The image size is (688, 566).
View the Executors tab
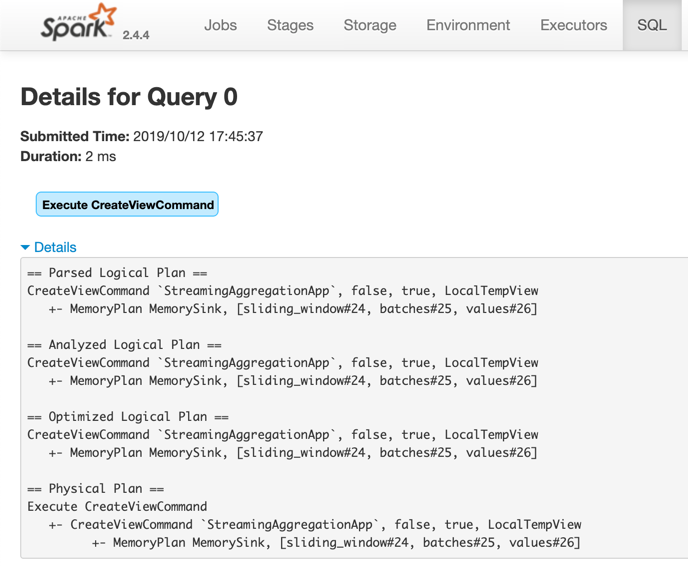click(573, 25)
